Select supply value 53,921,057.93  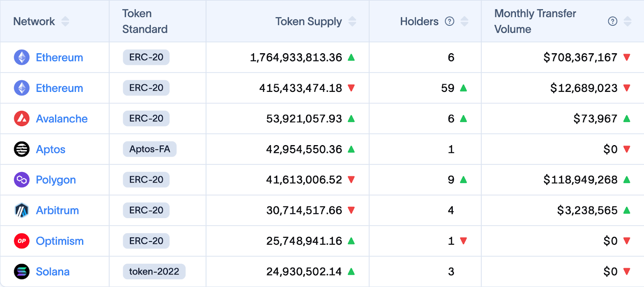(304, 119)
